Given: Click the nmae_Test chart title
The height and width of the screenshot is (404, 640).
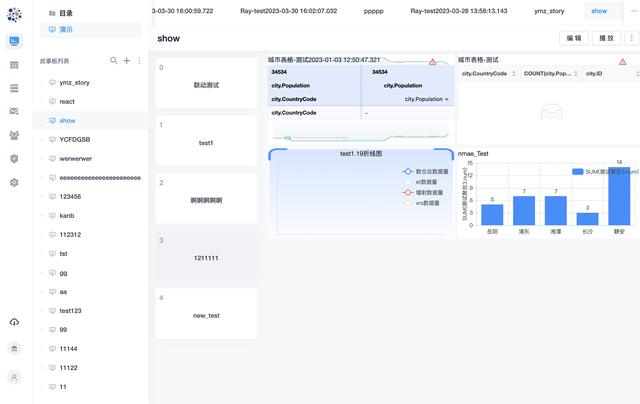Looking at the screenshot, I should (473, 153).
